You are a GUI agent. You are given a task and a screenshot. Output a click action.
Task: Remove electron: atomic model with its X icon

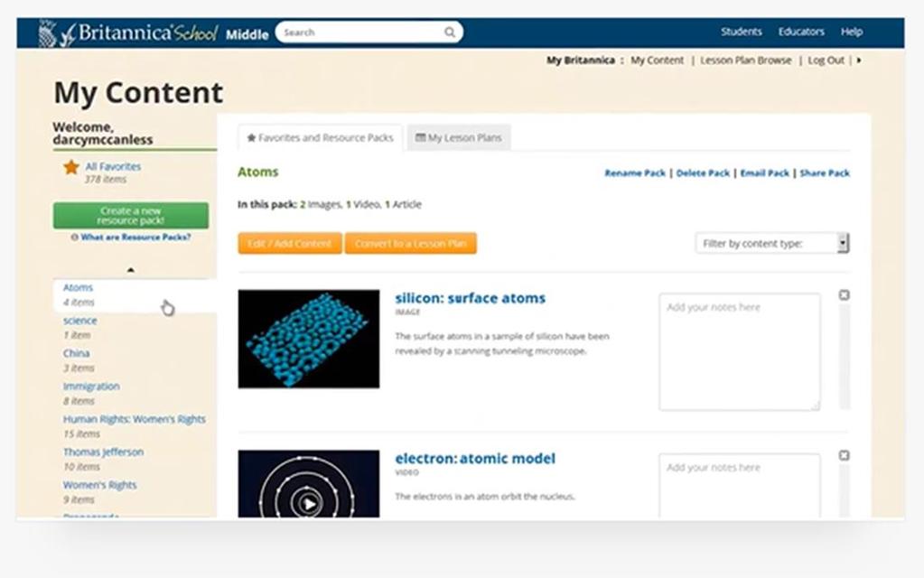click(x=844, y=455)
